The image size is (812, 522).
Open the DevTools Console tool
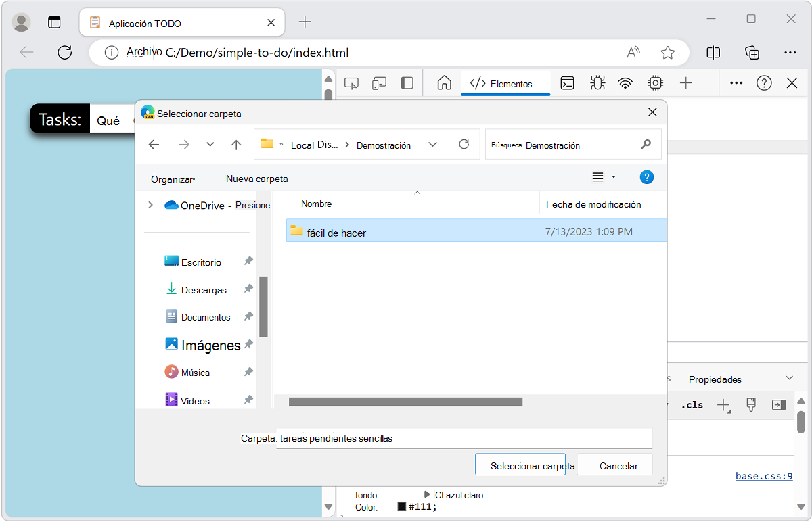pyautogui.click(x=568, y=83)
